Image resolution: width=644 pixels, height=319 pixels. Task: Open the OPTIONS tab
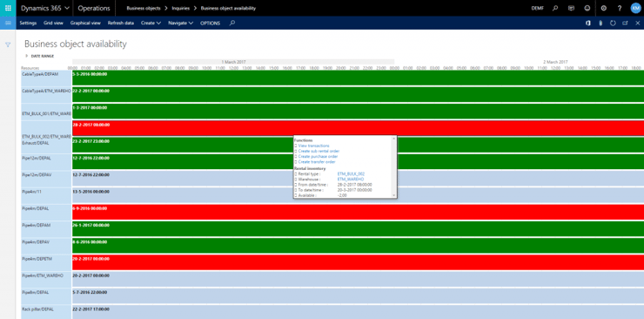pos(210,23)
